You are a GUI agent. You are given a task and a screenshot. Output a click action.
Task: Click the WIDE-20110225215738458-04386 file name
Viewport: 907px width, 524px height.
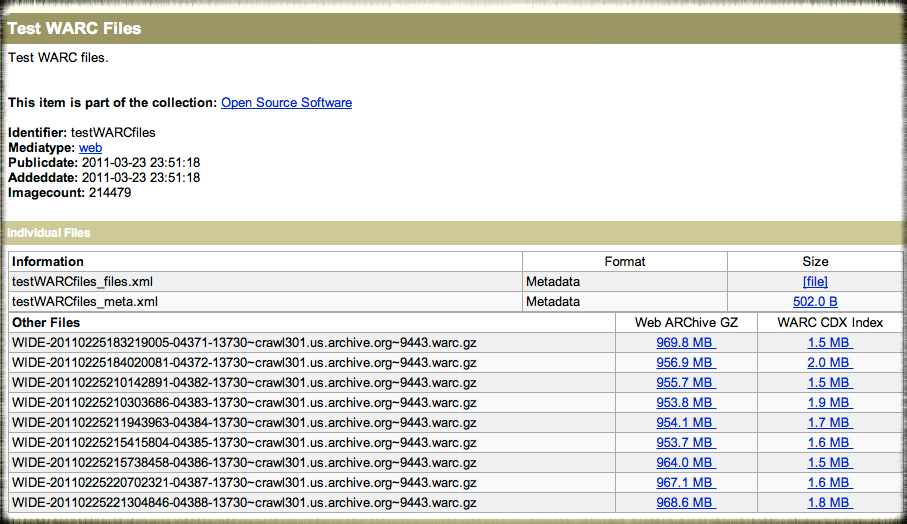(244, 463)
